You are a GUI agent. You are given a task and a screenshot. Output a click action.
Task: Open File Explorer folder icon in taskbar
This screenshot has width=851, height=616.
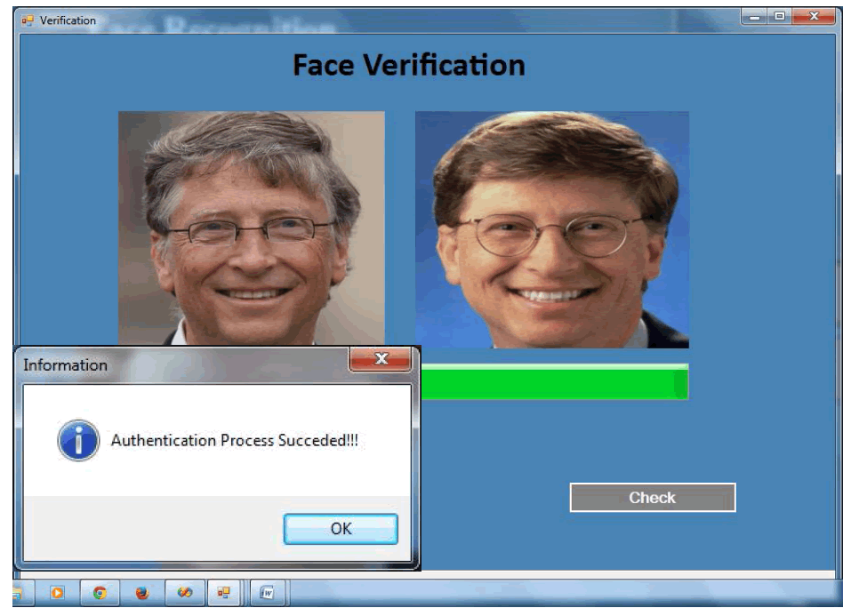pyautogui.click(x=18, y=593)
